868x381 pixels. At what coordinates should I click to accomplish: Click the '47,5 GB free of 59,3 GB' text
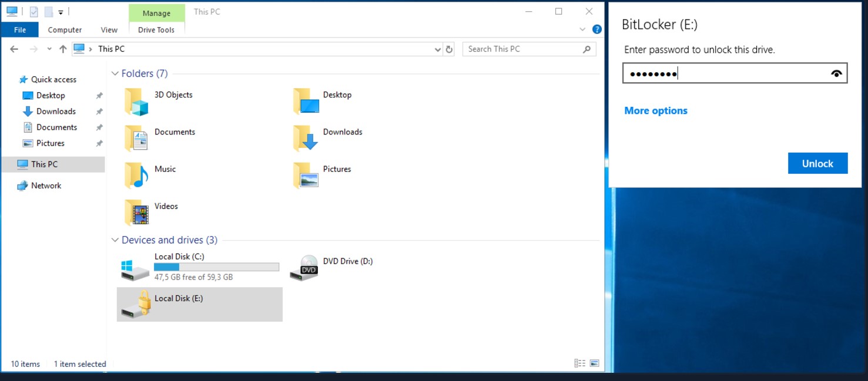[194, 277]
